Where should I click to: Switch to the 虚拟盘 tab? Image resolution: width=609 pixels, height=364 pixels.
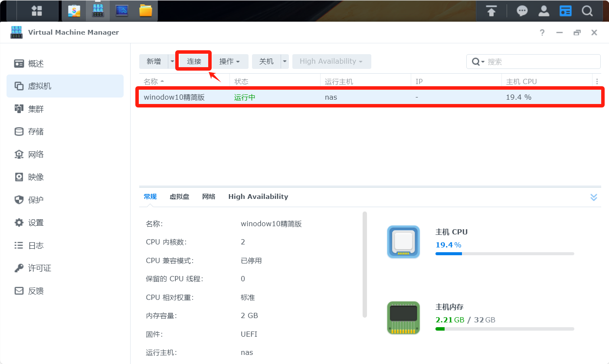coord(180,197)
